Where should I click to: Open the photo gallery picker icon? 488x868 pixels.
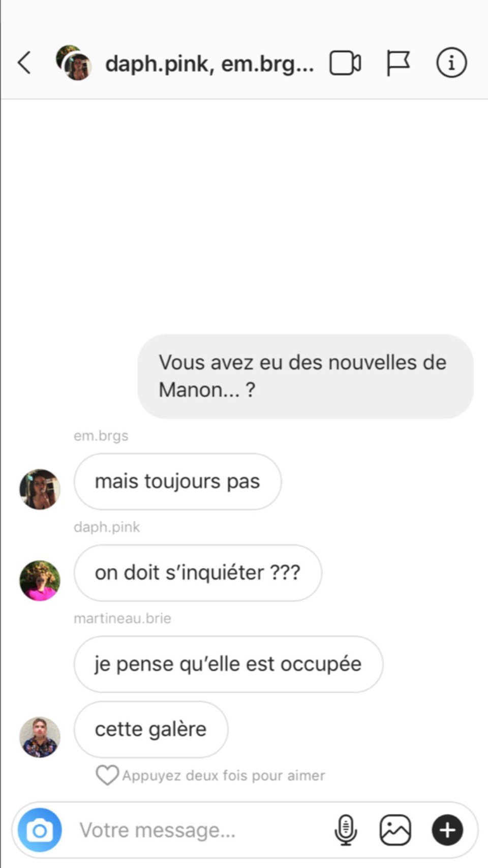[x=395, y=830]
